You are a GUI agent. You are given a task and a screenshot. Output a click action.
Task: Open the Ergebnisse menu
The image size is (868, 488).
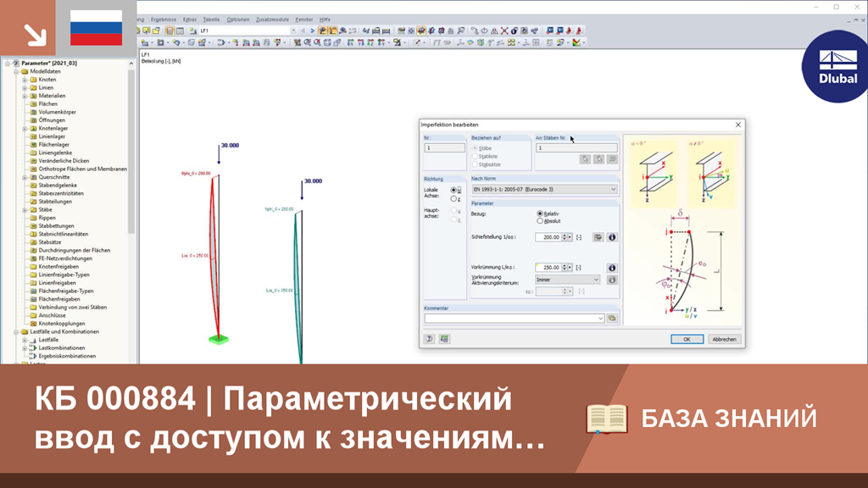(x=164, y=19)
